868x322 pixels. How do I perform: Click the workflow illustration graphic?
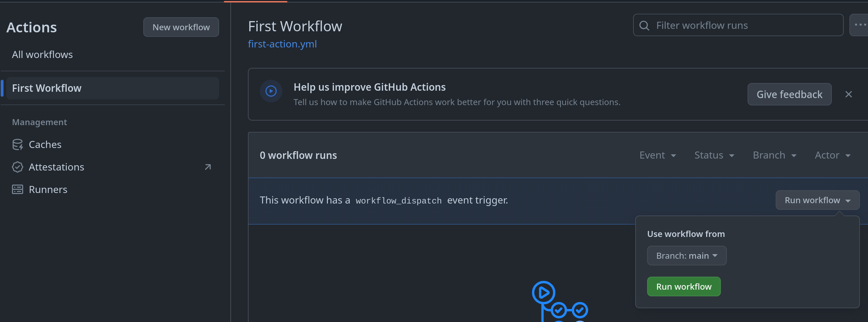(560, 302)
